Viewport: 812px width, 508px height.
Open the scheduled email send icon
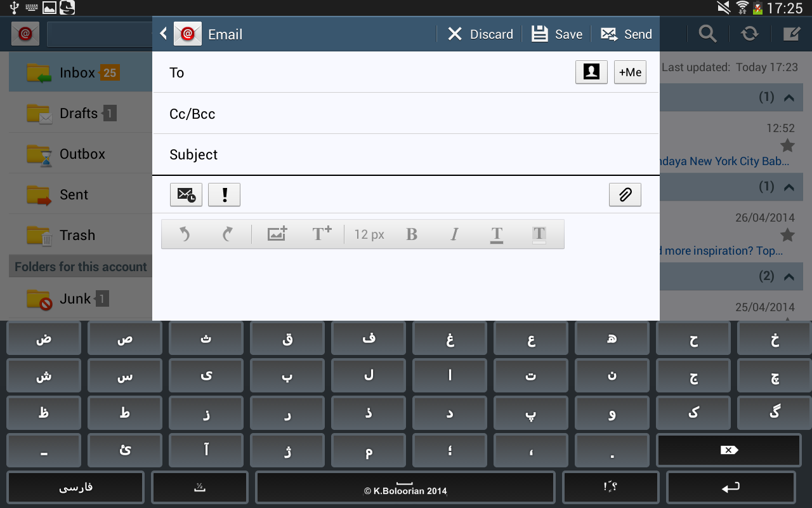click(x=185, y=195)
